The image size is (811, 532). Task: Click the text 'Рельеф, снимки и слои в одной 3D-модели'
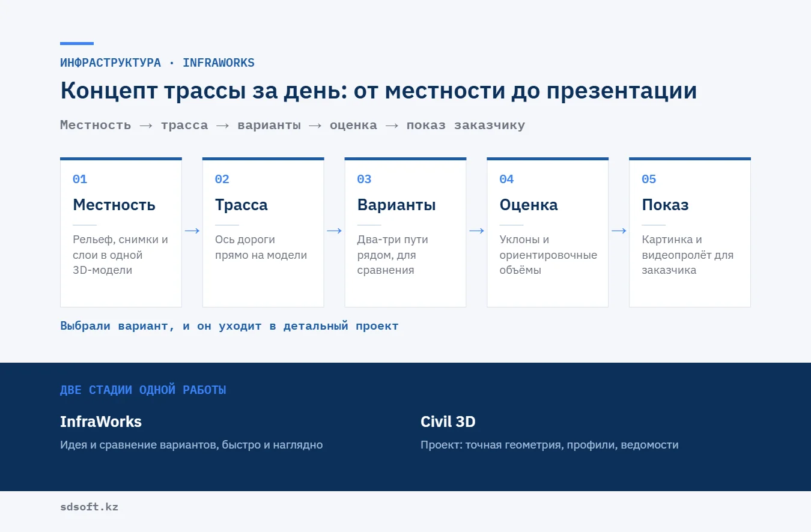(121, 255)
